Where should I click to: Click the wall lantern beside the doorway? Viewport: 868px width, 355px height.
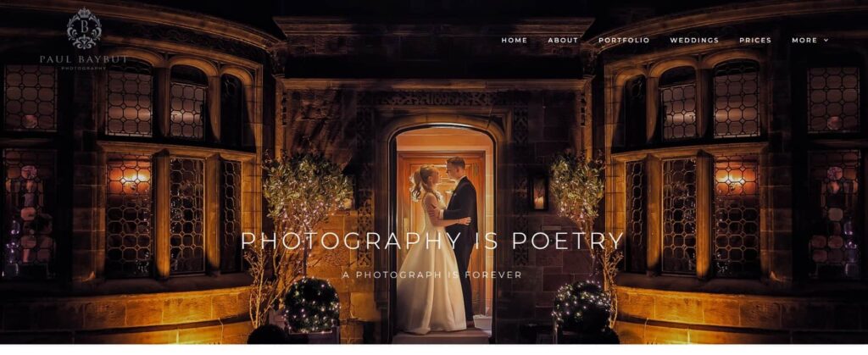click(x=539, y=193)
